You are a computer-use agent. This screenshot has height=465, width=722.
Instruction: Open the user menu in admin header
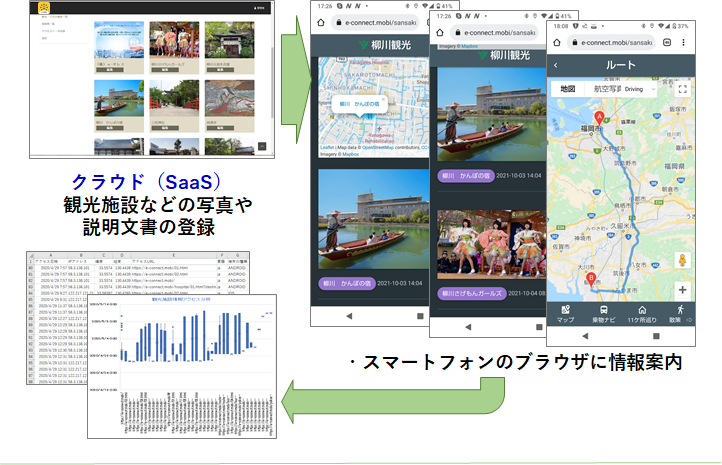[259, 8]
